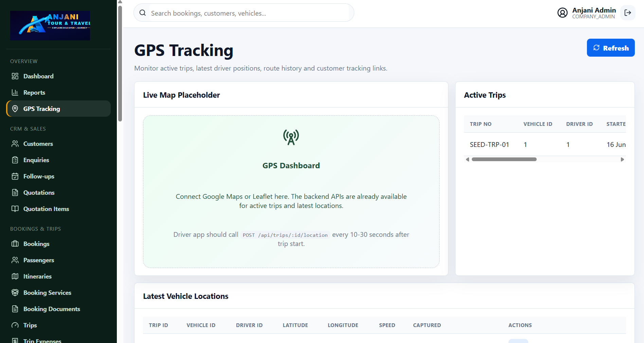Open Booking Services
644x343 pixels.
pyautogui.click(x=58, y=292)
